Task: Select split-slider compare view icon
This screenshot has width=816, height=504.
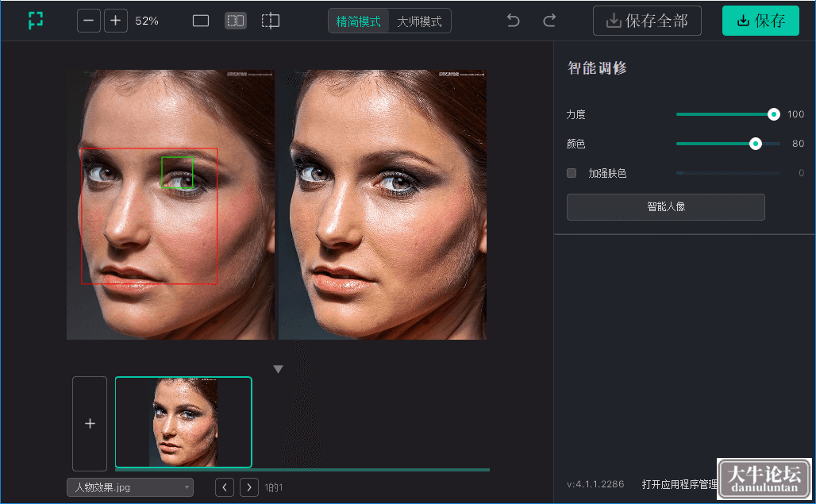Action: tap(271, 21)
